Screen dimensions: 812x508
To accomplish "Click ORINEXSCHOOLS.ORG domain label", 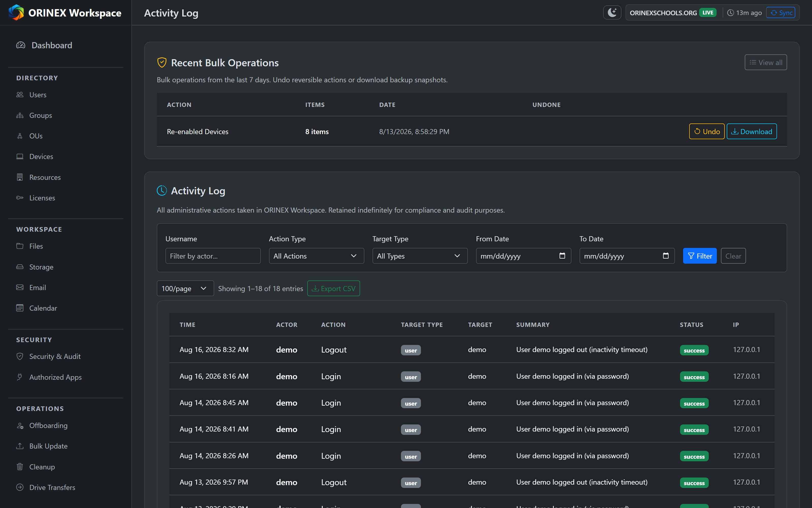I will [x=663, y=13].
